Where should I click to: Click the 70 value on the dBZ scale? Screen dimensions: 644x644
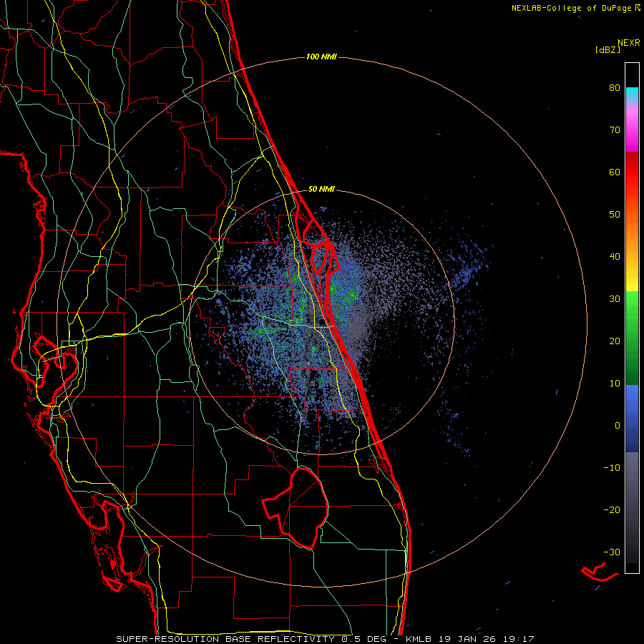pos(615,130)
